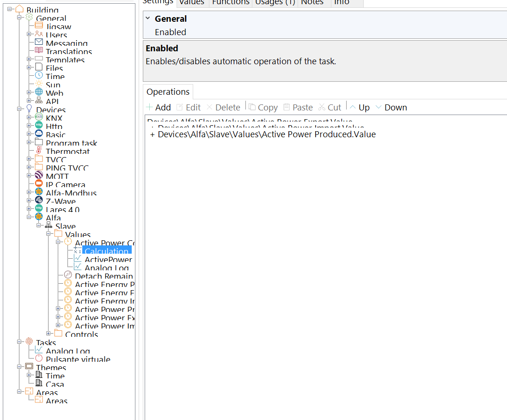Move operation Down in the list
This screenshot has width=507, height=420.
[x=391, y=107]
